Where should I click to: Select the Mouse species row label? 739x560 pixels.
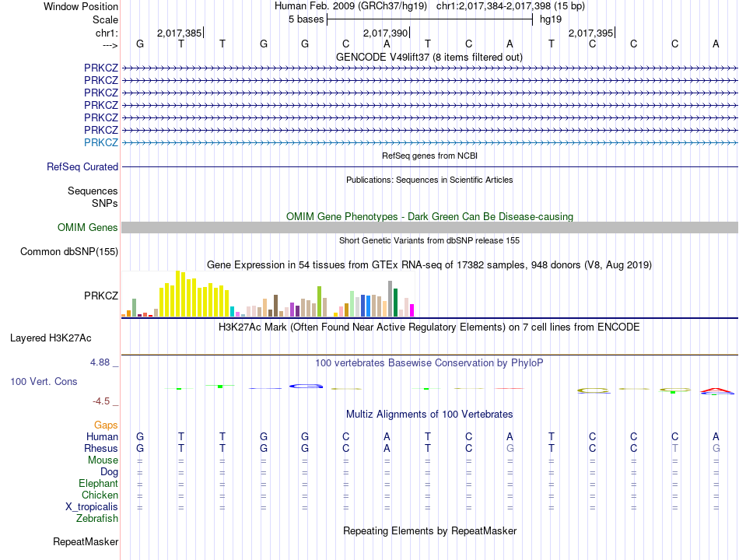tap(103, 460)
